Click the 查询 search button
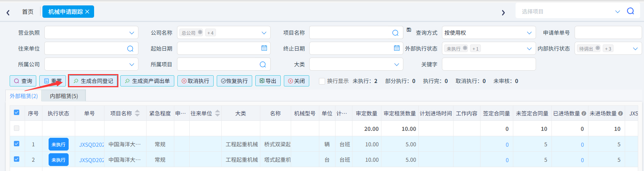644x171 pixels. [x=23, y=81]
